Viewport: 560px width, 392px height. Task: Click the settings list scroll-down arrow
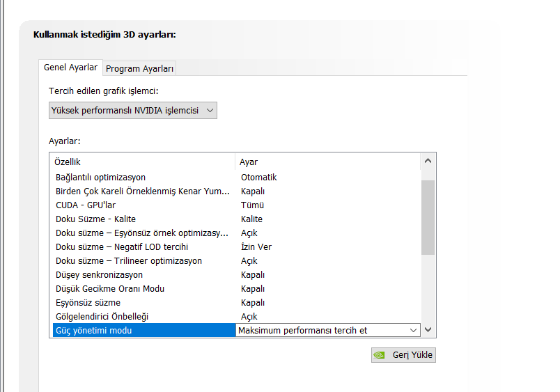428,329
